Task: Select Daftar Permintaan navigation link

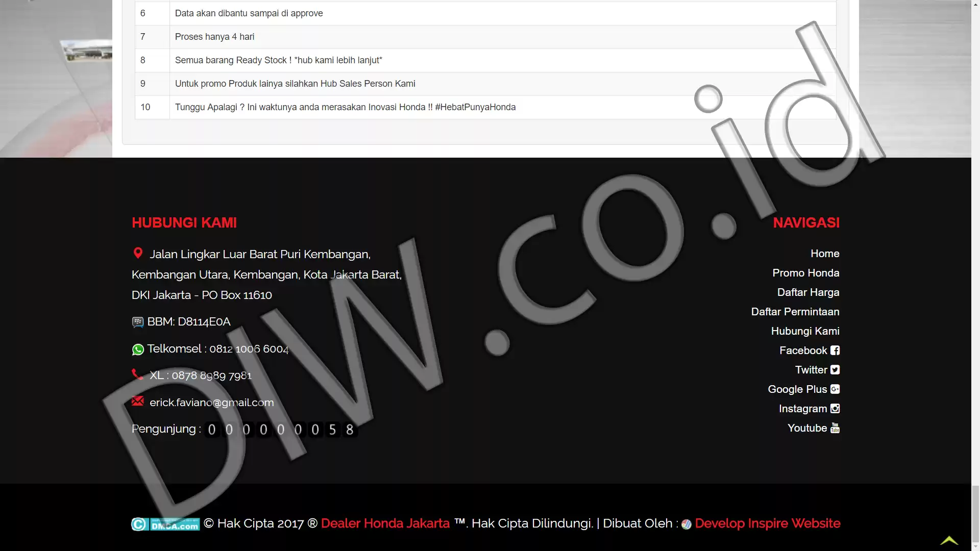Action: pos(795,312)
